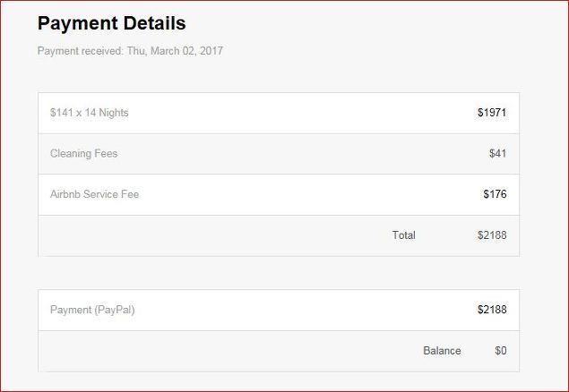Select the Cleaning Fees label

[84, 154]
